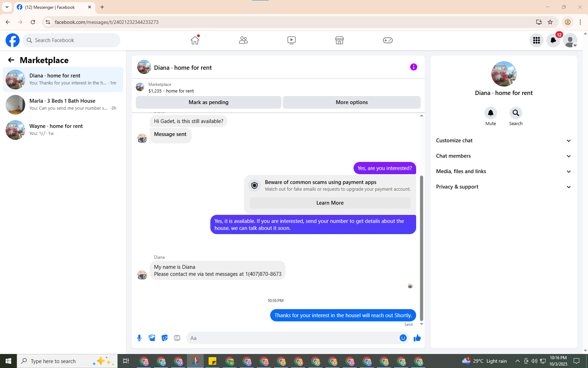The height and width of the screenshot is (368, 588).
Task: Mute the Diana conversation
Action: 491,113
